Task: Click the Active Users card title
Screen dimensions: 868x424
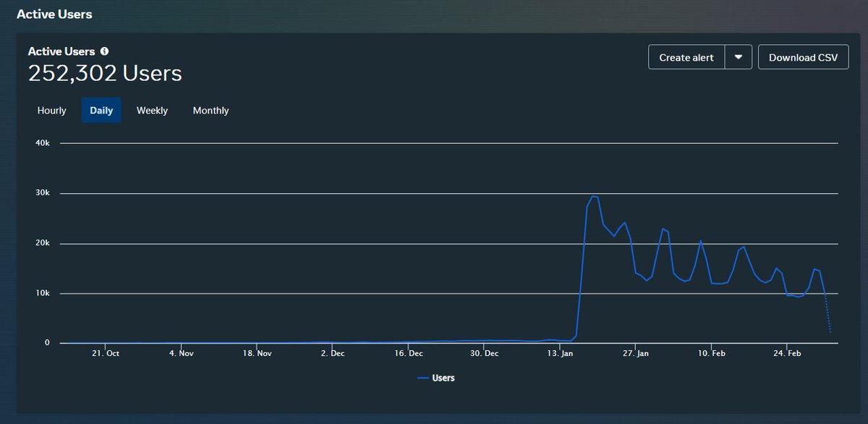Action: [61, 51]
